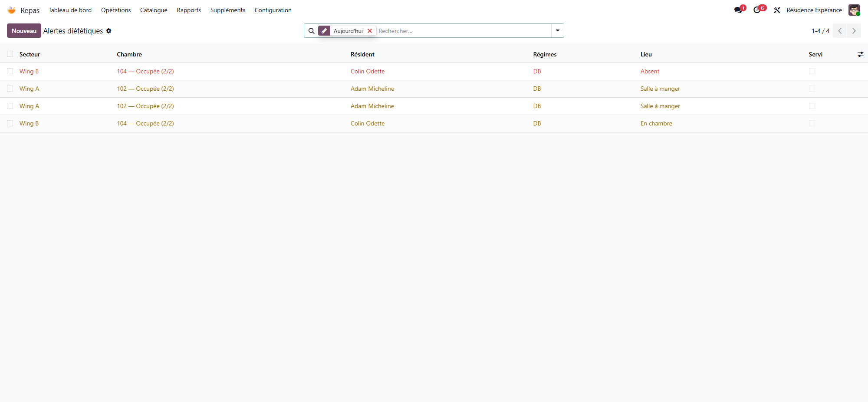Click DB regime in the Absent row
The height and width of the screenshot is (402, 868).
pyautogui.click(x=537, y=71)
